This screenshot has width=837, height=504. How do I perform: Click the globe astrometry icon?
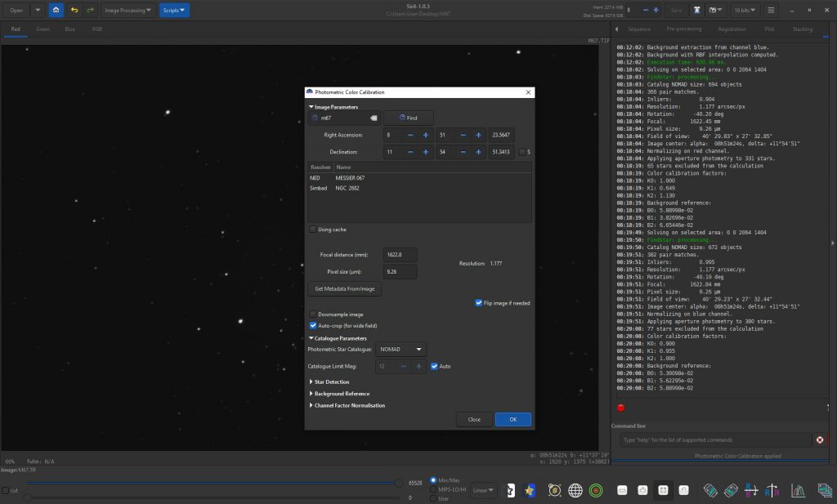click(575, 490)
